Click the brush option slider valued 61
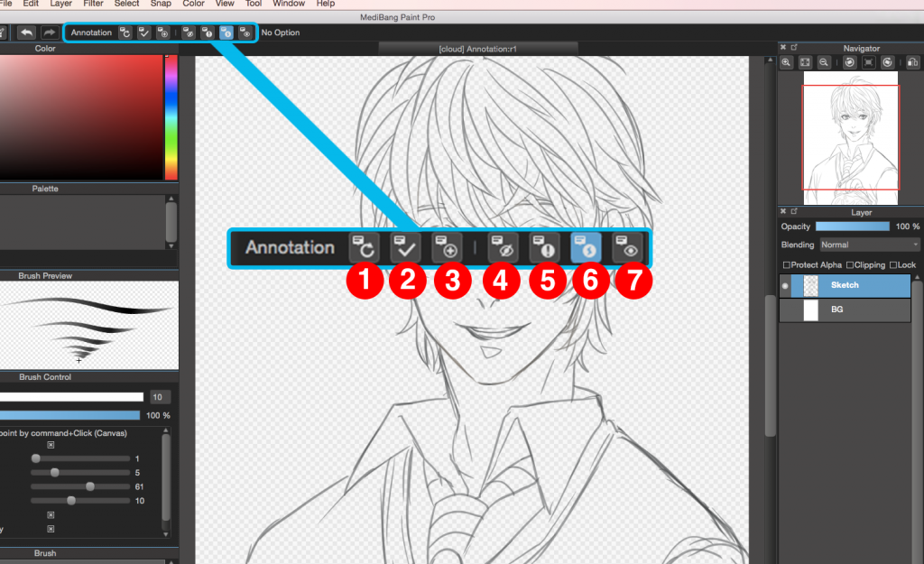Image resolution: width=924 pixels, height=564 pixels. (x=80, y=486)
